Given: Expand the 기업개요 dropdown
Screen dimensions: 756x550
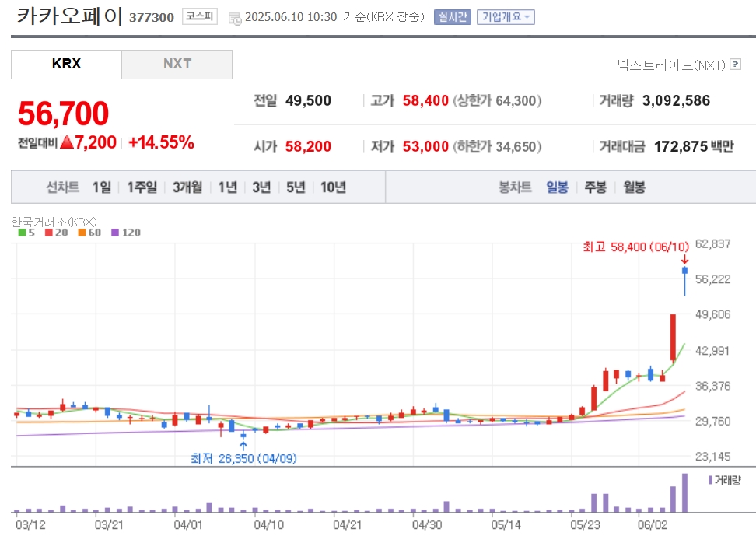Looking at the screenshot, I should click(x=506, y=17).
